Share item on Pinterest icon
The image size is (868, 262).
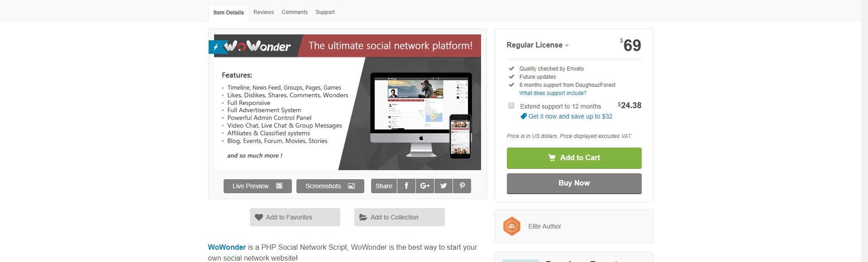462,186
